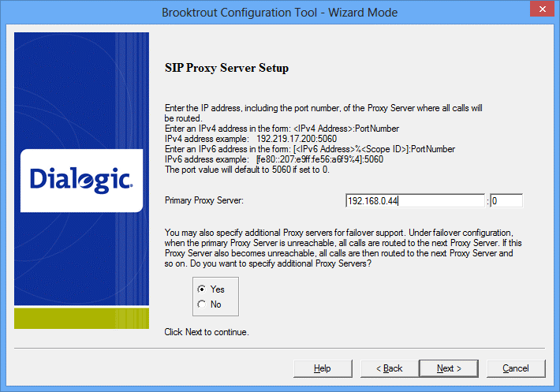Click the Dialogic logo
560x392 pixels.
(x=81, y=179)
